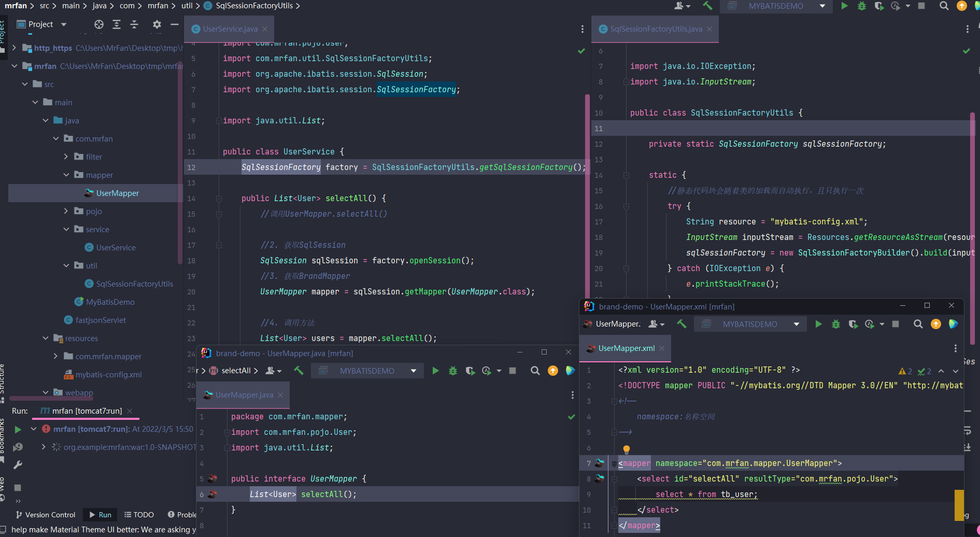Image resolution: width=980 pixels, height=537 pixels.
Task: Expand the pojo package node
Action: 66,211
